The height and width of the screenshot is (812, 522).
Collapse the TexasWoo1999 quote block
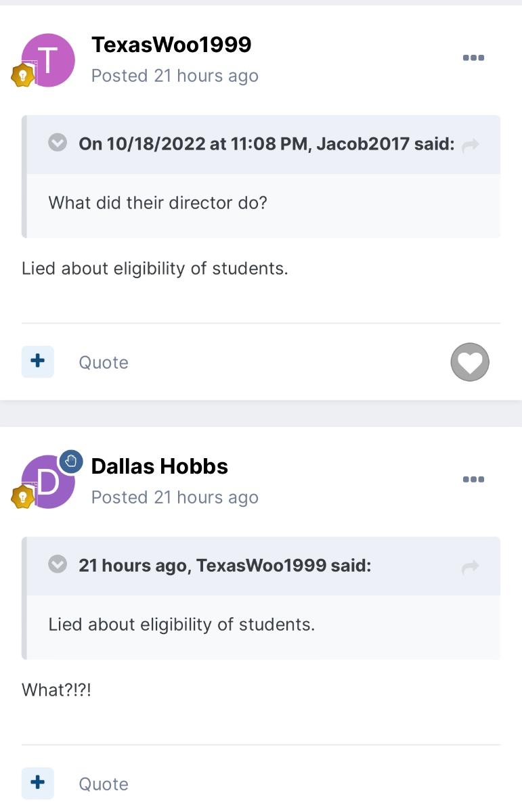click(x=58, y=564)
